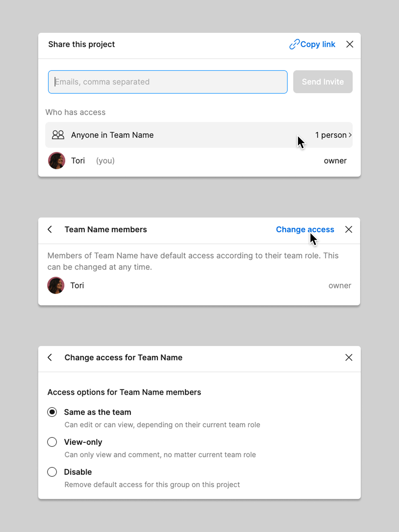Image resolution: width=399 pixels, height=532 pixels.
Task: Select the Same as the team radio option
Action: pyautogui.click(x=52, y=412)
